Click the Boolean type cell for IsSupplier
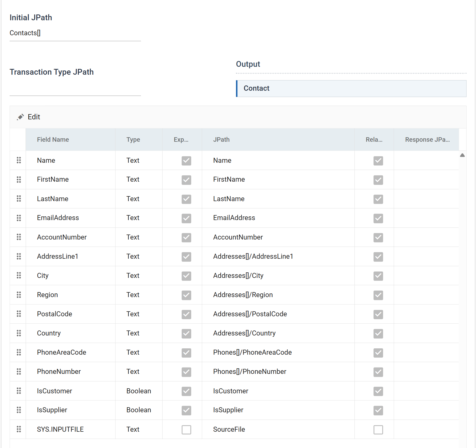Image resolution: width=476 pixels, height=448 pixels. click(139, 410)
